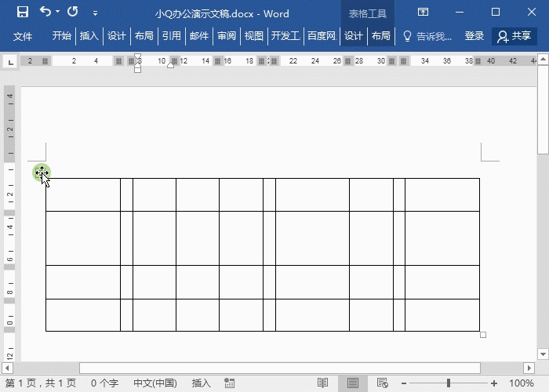The image size is (549, 392).
Task: Switch to the 开始 (Home) tab
Action: (x=62, y=36)
